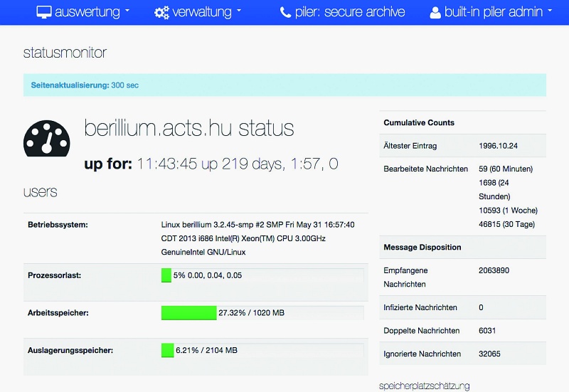
Task: Click the Ältester Eintrag label
Action: pos(410,146)
